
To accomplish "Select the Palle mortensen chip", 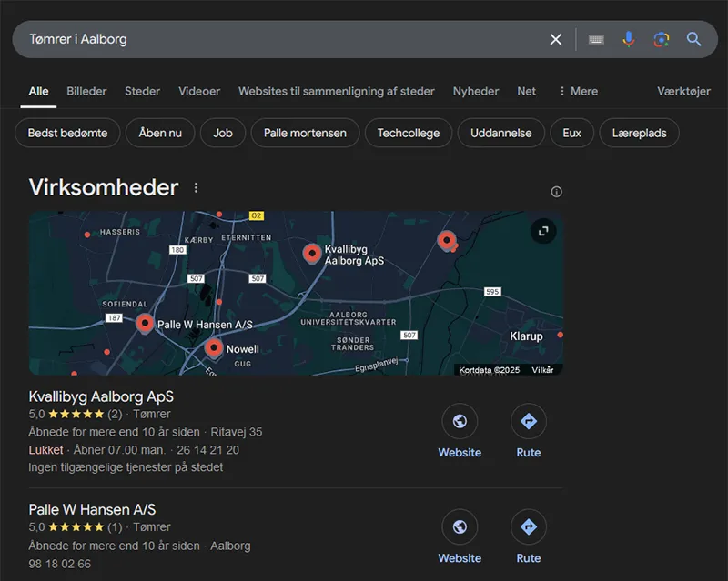I will (305, 133).
